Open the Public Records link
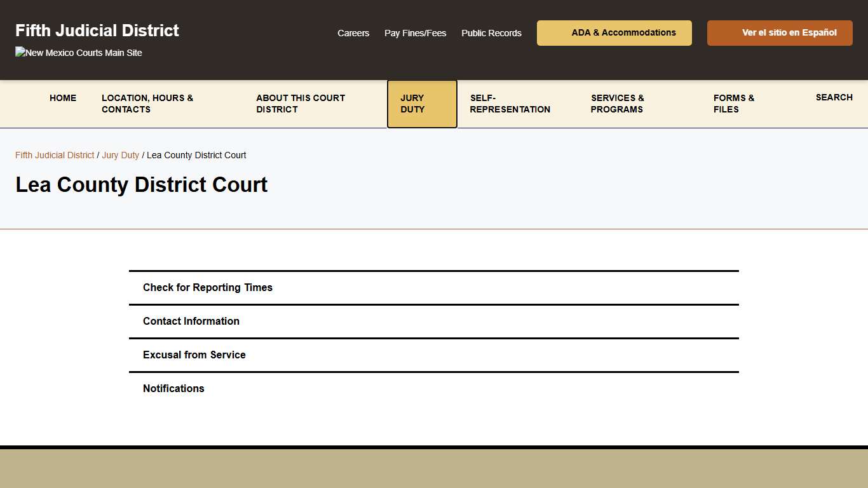Viewport: 868px width, 488px height. (x=491, y=33)
